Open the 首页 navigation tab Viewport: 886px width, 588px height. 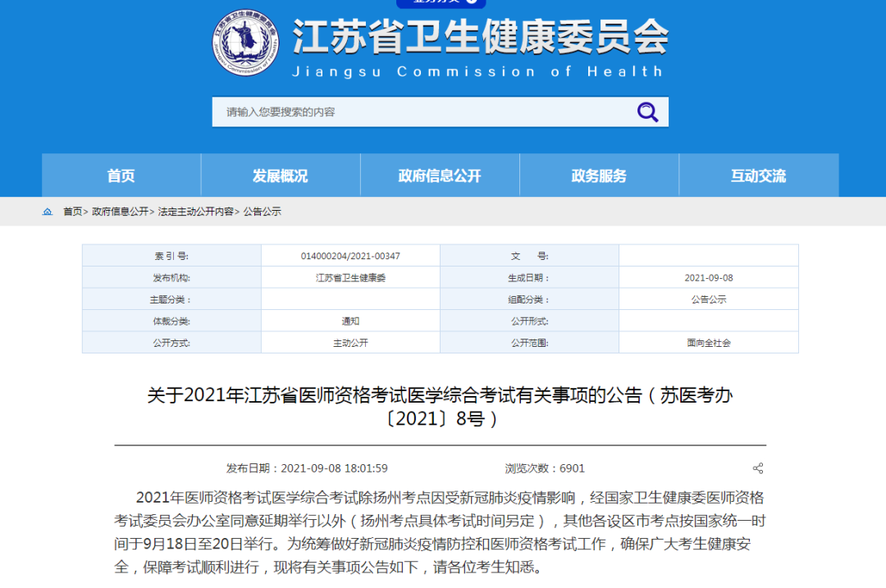[121, 175]
